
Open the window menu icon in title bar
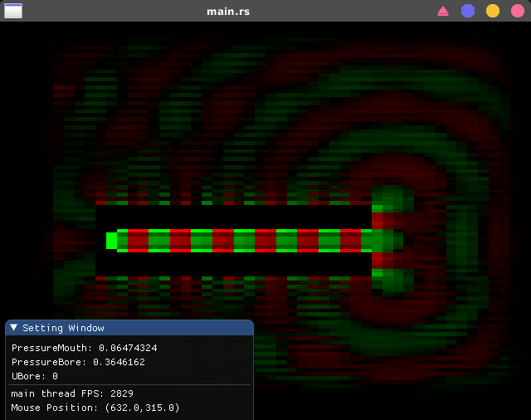click(x=13, y=11)
